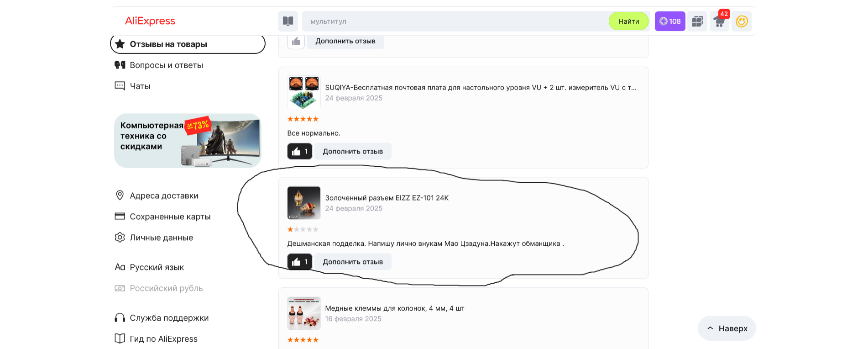Open Служба поддержки headphones item
The width and height of the screenshot is (868, 349).
pos(162,318)
